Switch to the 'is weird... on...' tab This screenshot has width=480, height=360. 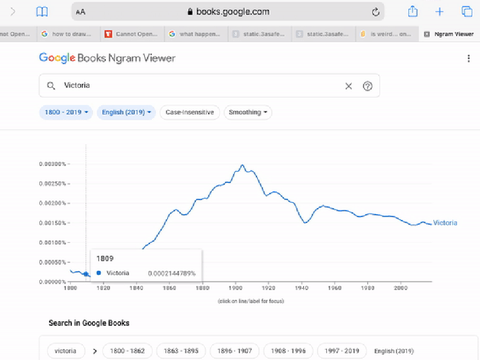tap(387, 34)
